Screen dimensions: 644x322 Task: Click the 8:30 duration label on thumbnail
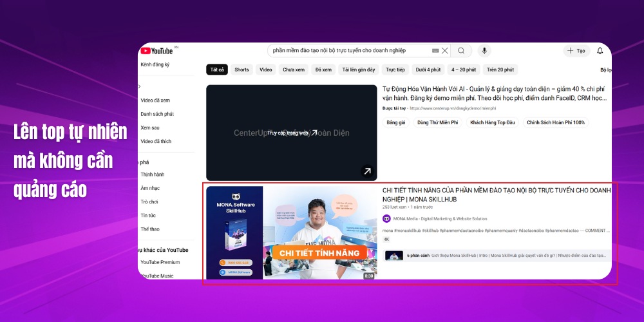(369, 276)
